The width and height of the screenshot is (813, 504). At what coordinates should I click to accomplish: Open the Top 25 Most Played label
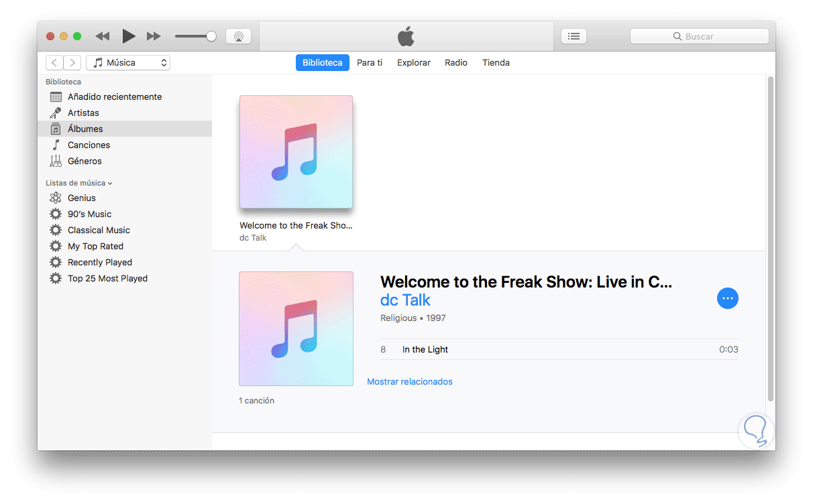pyautogui.click(x=107, y=278)
